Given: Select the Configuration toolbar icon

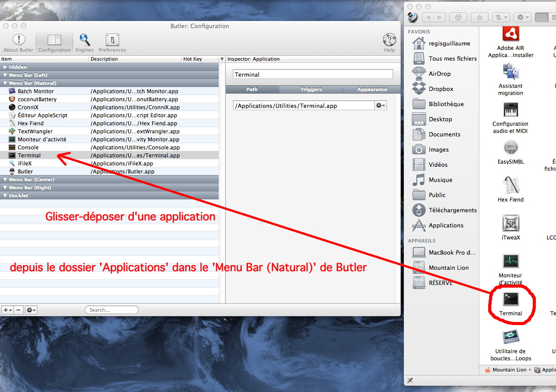Looking at the screenshot, I should 54,40.
